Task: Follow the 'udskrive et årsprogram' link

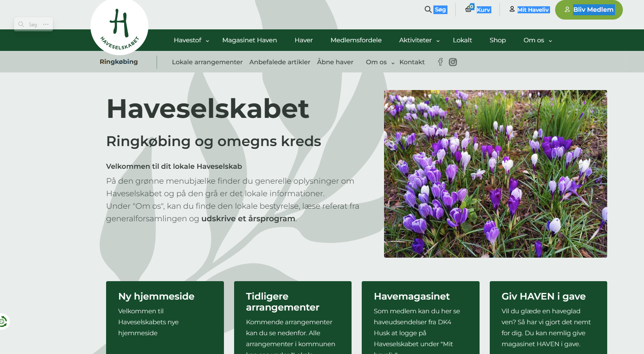Action: 248,219
